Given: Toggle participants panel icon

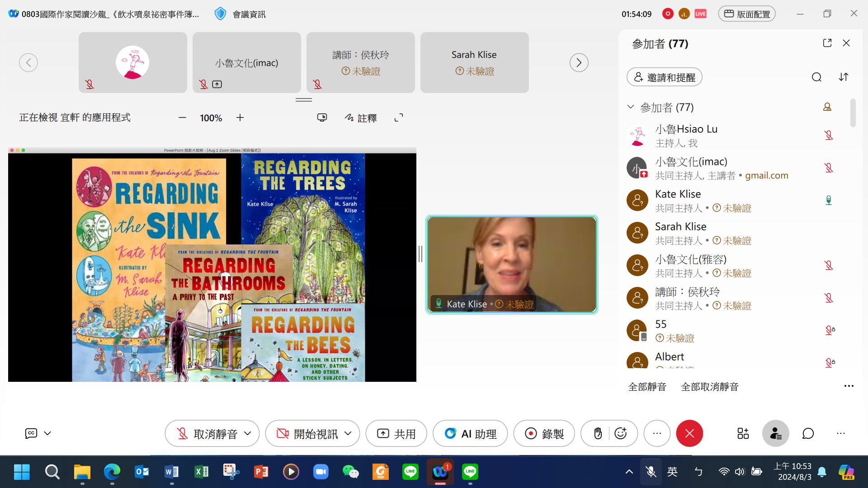Looking at the screenshot, I should tap(776, 433).
